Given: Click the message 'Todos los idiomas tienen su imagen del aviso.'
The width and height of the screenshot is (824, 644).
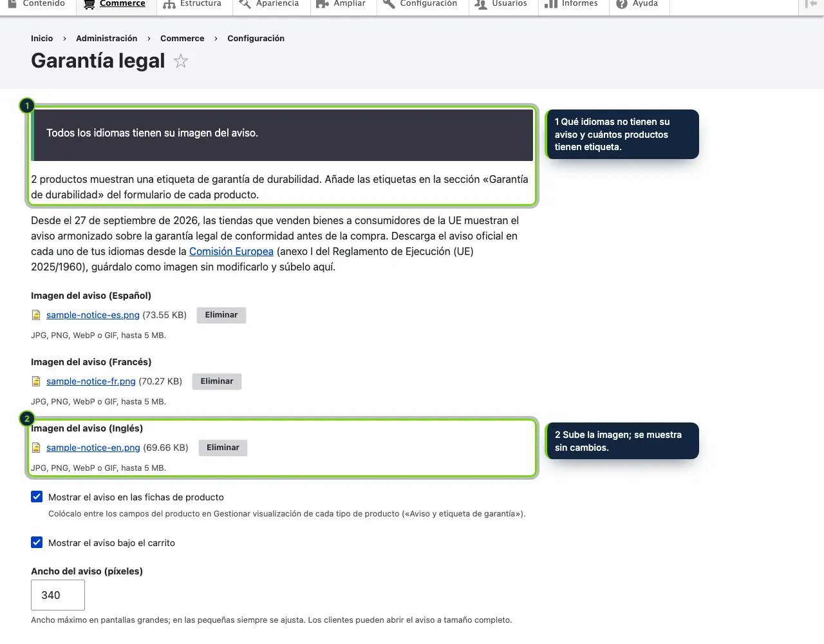Looking at the screenshot, I should [152, 133].
